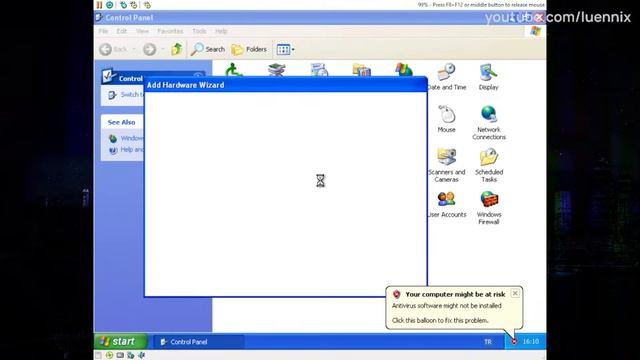The height and width of the screenshot is (360, 640).
Task: Click the Search toolbar button
Action: point(208,49)
